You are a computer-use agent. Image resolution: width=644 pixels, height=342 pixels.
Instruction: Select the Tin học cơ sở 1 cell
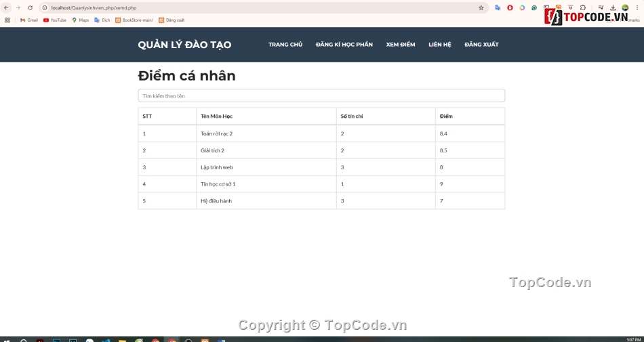266,184
